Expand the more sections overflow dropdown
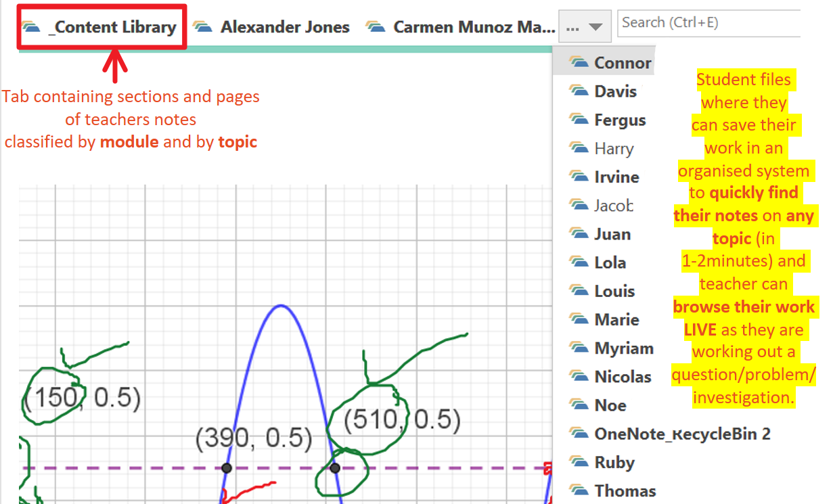Screen dimensions: 833x504 tap(585, 28)
